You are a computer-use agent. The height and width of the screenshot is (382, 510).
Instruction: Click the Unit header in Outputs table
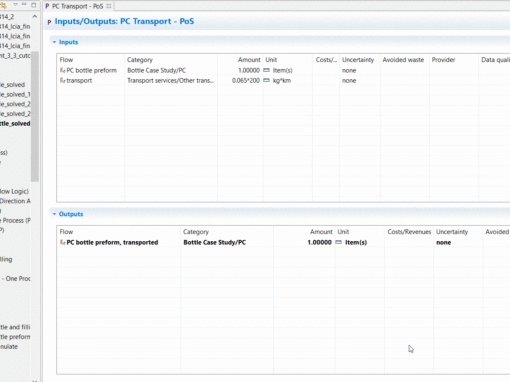point(343,232)
